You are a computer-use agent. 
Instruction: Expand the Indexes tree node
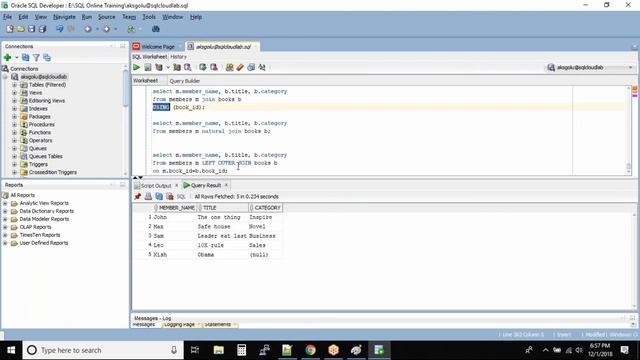pyautogui.click(x=15, y=109)
